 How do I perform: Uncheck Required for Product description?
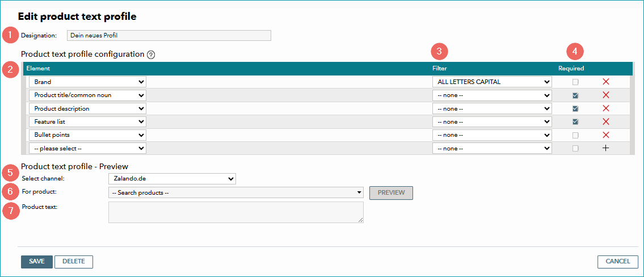(x=575, y=108)
